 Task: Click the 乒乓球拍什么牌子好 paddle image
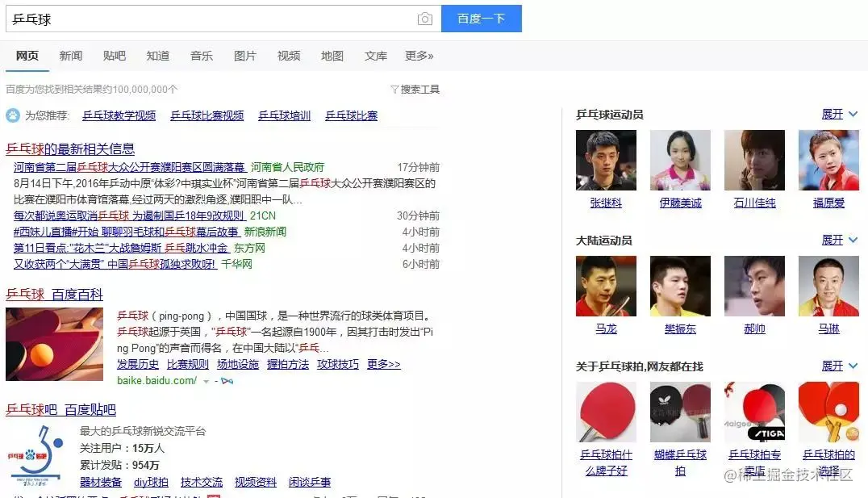[606, 412]
